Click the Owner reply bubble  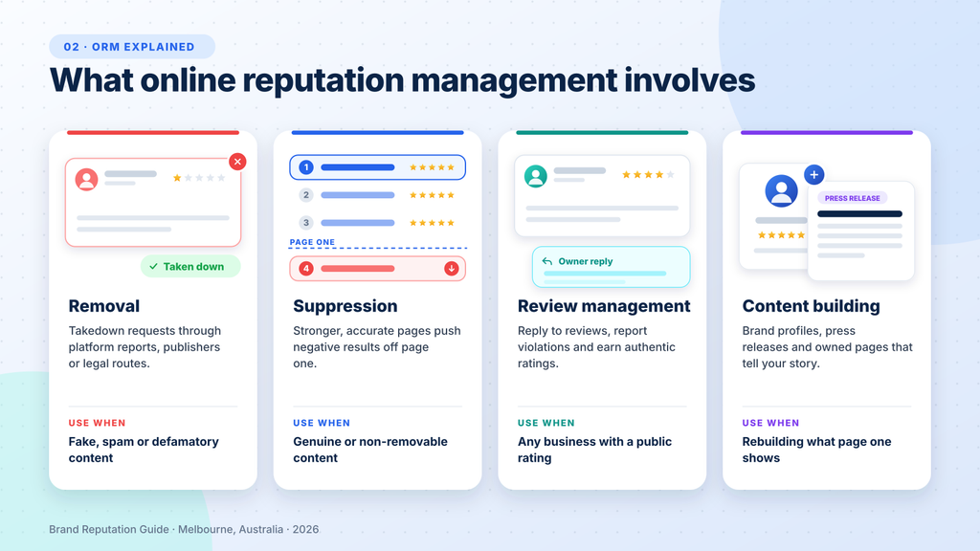pos(612,267)
